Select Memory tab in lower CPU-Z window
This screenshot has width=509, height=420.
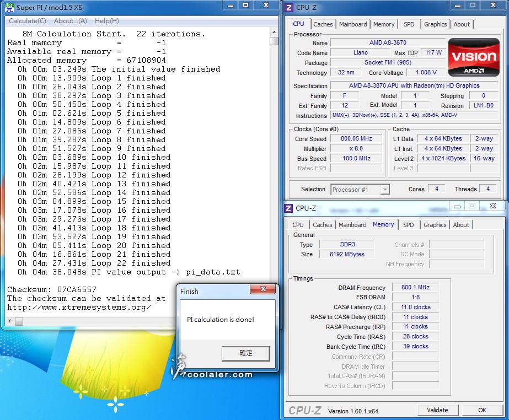[x=383, y=224]
